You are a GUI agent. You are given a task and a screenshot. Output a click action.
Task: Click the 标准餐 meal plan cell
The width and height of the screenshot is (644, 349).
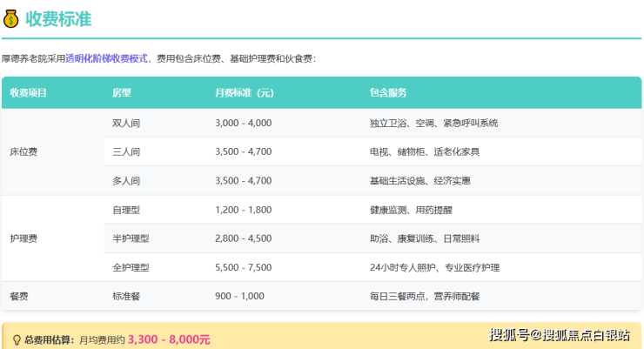126,296
